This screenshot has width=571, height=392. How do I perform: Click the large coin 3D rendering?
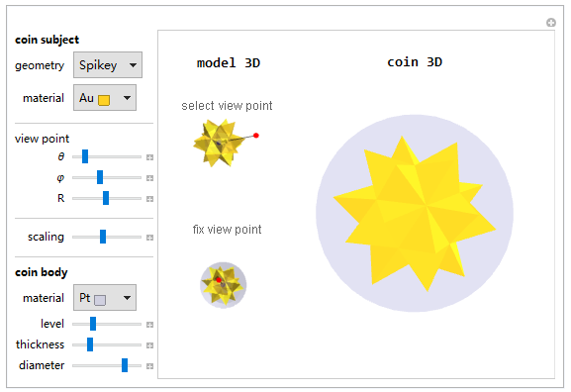click(415, 214)
